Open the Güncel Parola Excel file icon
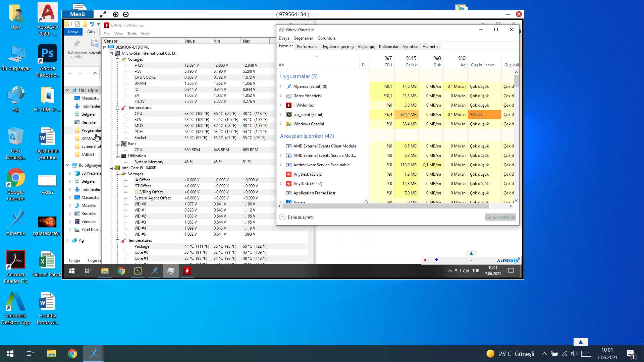The image size is (644, 362). 47,264
